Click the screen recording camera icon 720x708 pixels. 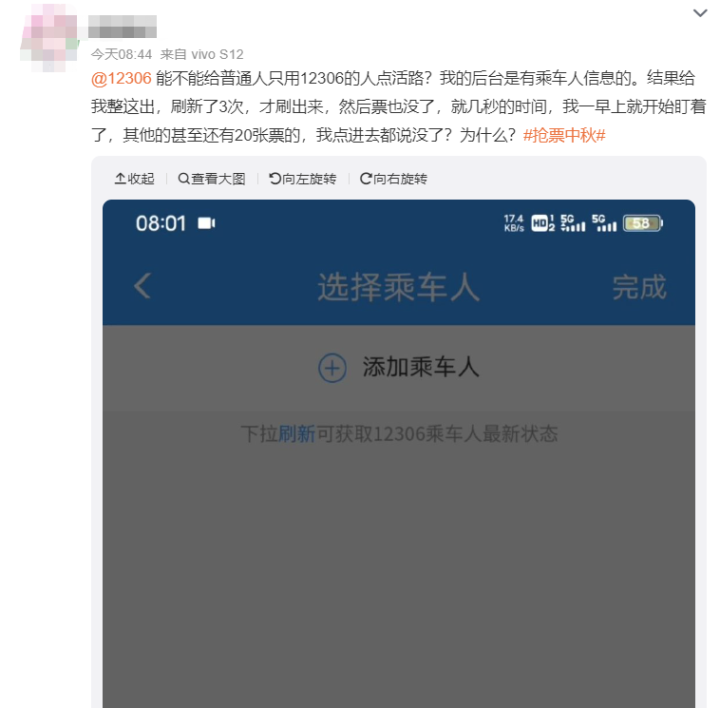206,223
